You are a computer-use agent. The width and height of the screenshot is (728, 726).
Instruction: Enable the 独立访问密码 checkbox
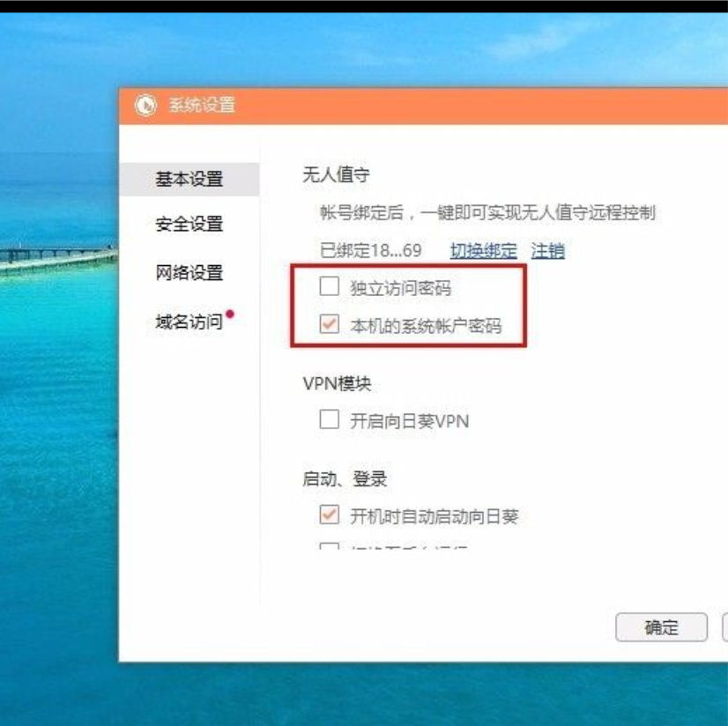pos(329,286)
